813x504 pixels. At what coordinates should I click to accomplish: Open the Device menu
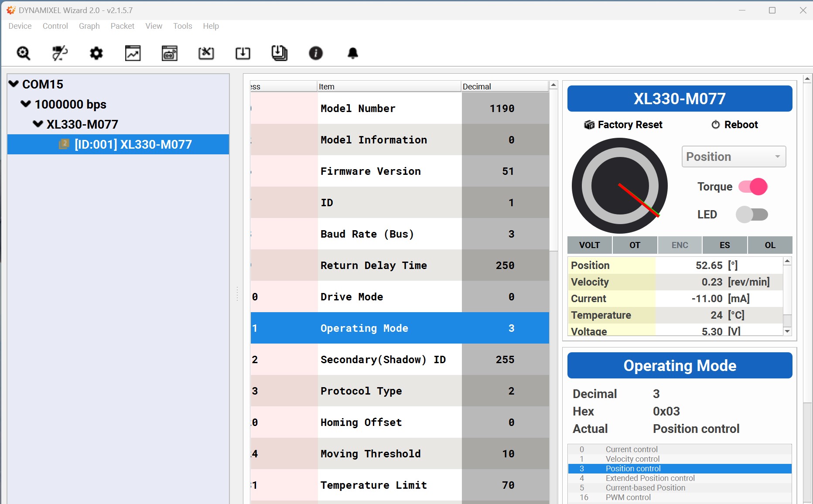pos(20,26)
